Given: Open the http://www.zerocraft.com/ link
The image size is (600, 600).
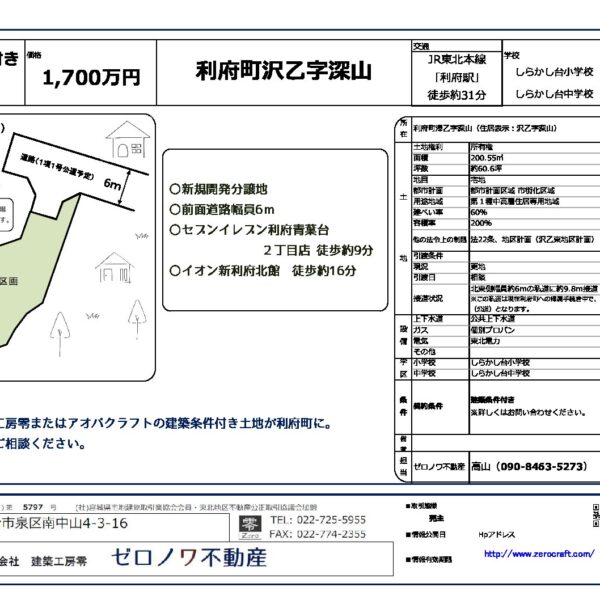Looking at the screenshot, I should (539, 554).
